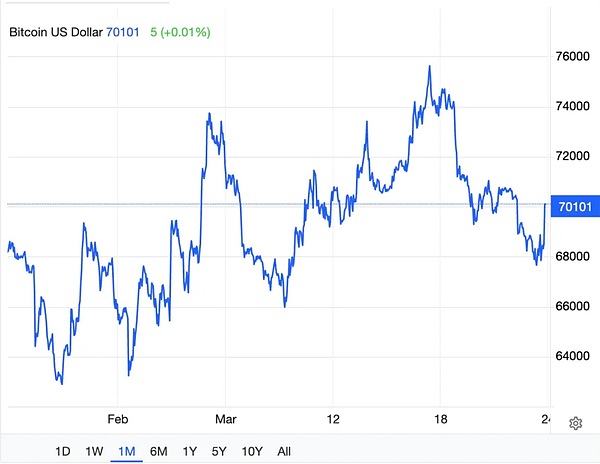Click the 76000 price axis label
600x464 pixels.
(571, 56)
